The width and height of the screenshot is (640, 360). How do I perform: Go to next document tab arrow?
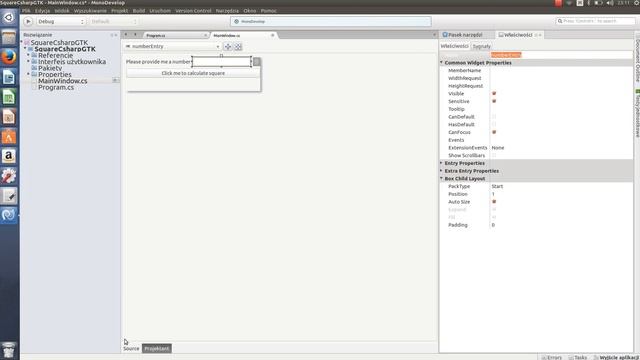point(135,35)
